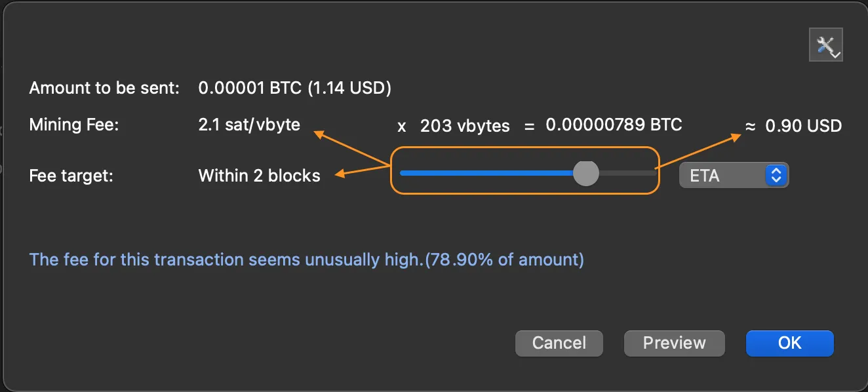Confirm the transaction with OK
868x392 pixels.
(789, 343)
